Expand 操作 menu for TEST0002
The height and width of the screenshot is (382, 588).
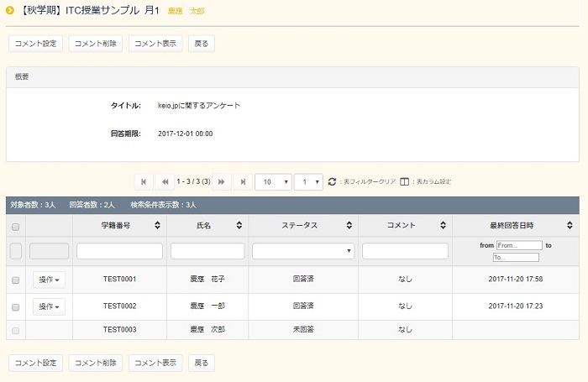coord(49,307)
